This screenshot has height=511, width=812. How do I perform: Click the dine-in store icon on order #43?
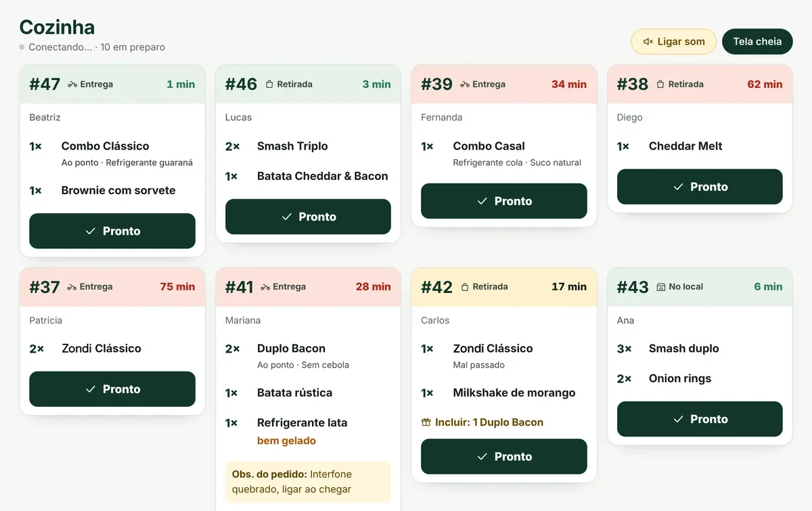click(x=661, y=287)
